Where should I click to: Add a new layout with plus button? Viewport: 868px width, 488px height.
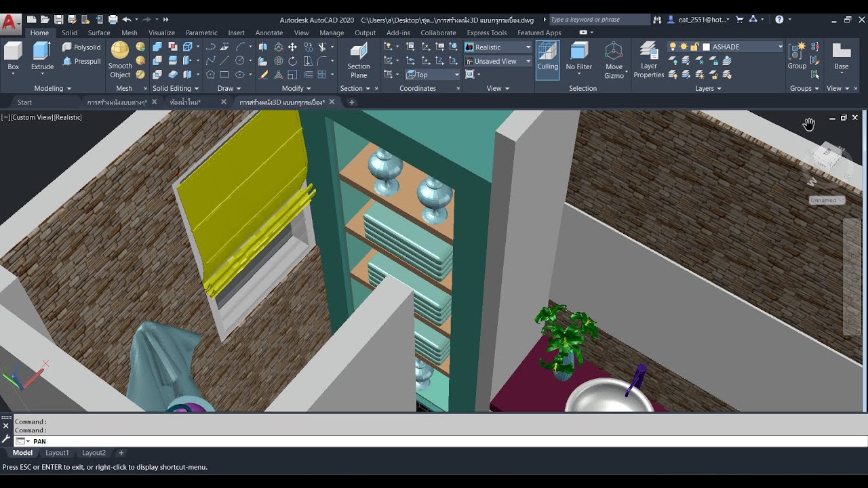pyautogui.click(x=121, y=453)
